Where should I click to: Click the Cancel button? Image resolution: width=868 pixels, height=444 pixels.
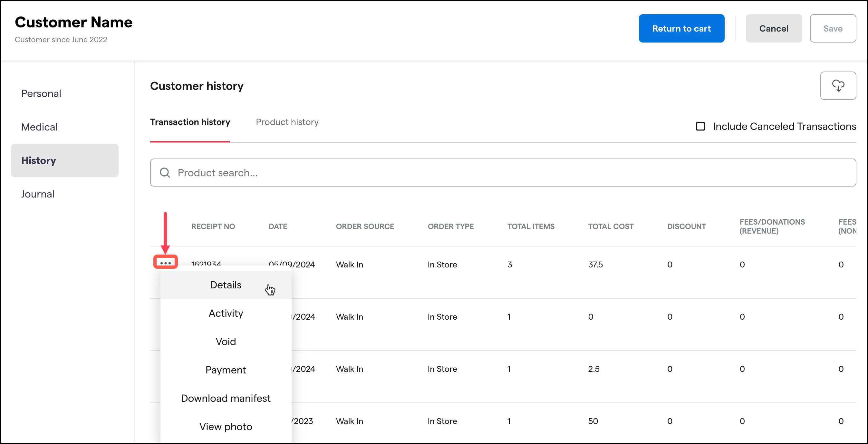coord(773,28)
